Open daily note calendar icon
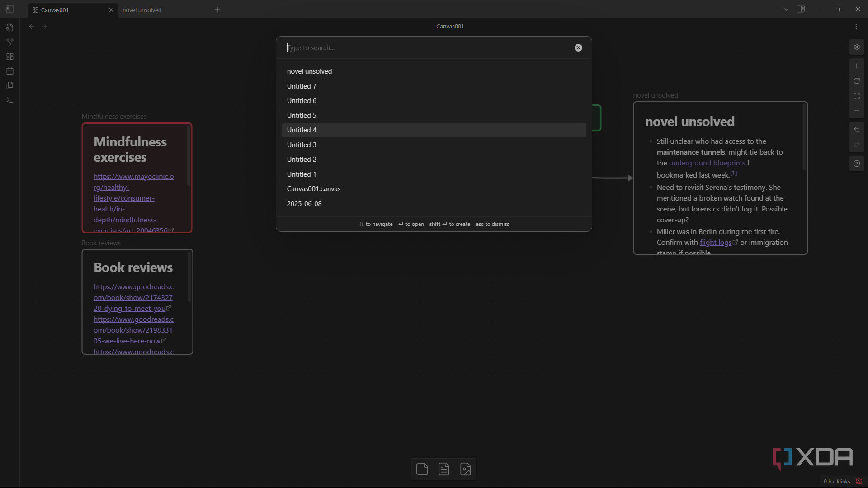This screenshot has height=488, width=868. pos(10,71)
